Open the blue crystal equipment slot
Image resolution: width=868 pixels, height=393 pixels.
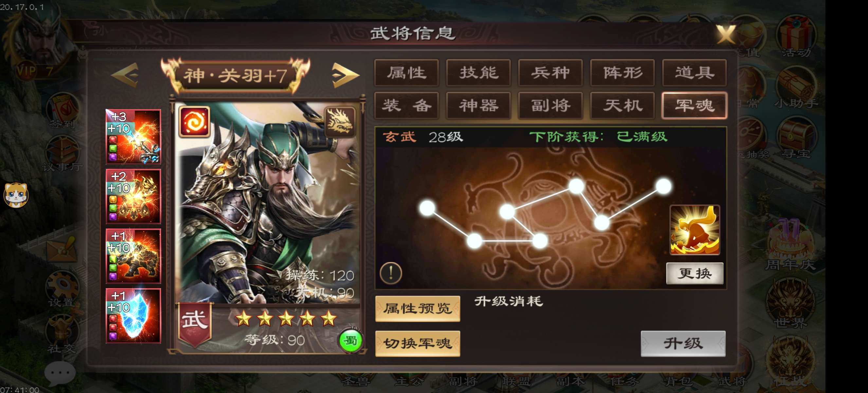[x=134, y=316]
